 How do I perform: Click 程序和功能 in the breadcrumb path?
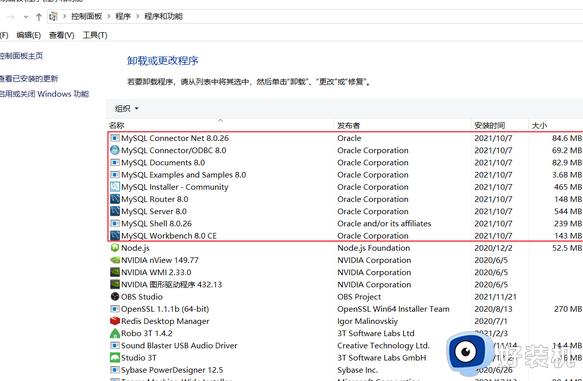(164, 16)
